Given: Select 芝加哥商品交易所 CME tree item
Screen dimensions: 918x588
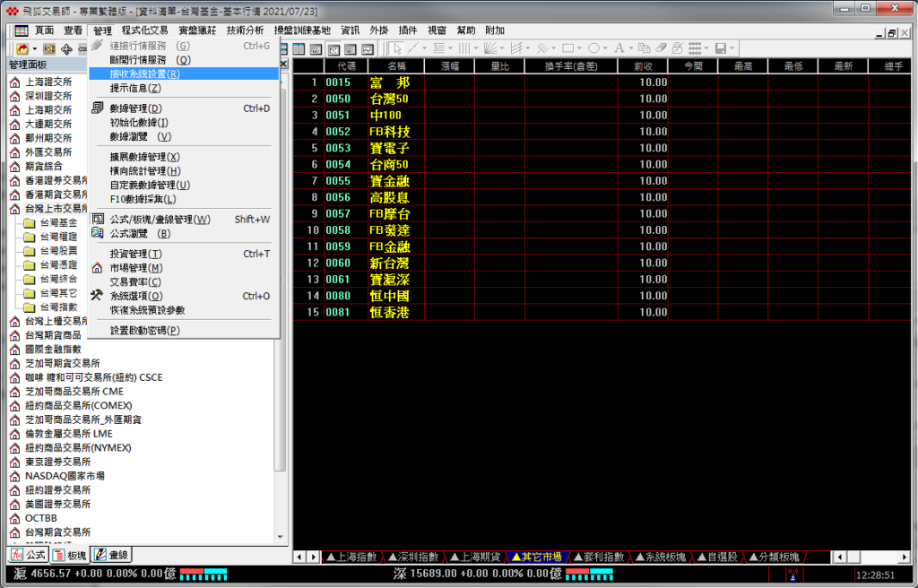Looking at the screenshot, I should coord(74,391).
